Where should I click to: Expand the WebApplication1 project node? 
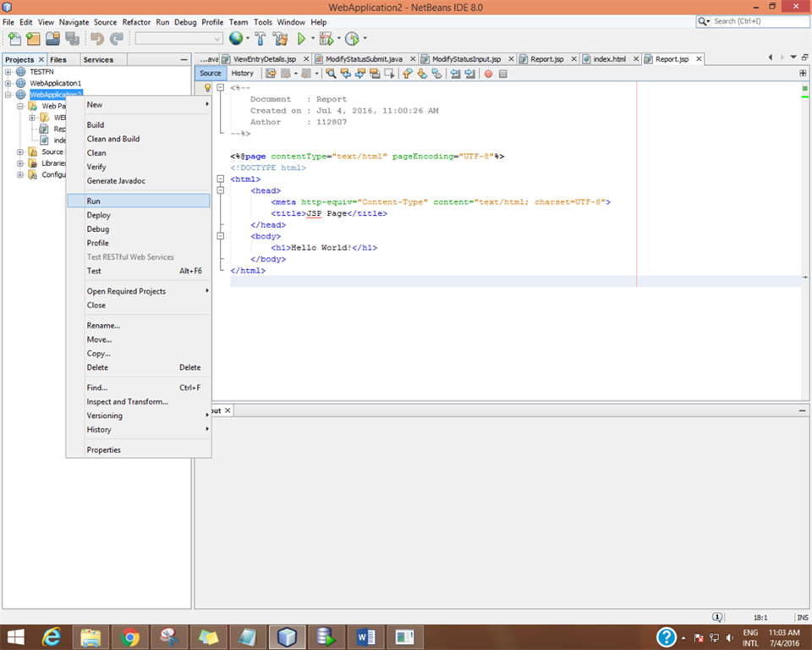[8, 84]
